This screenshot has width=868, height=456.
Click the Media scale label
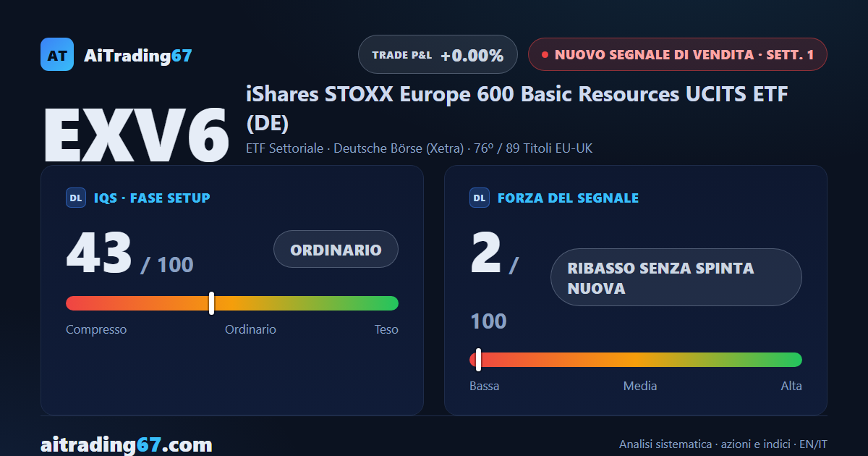pyautogui.click(x=640, y=386)
